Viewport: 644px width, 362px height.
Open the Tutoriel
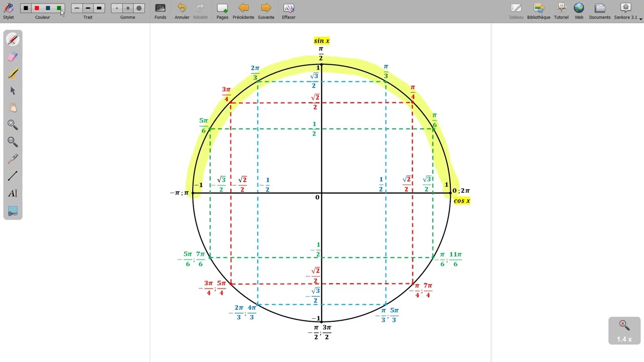tap(561, 11)
